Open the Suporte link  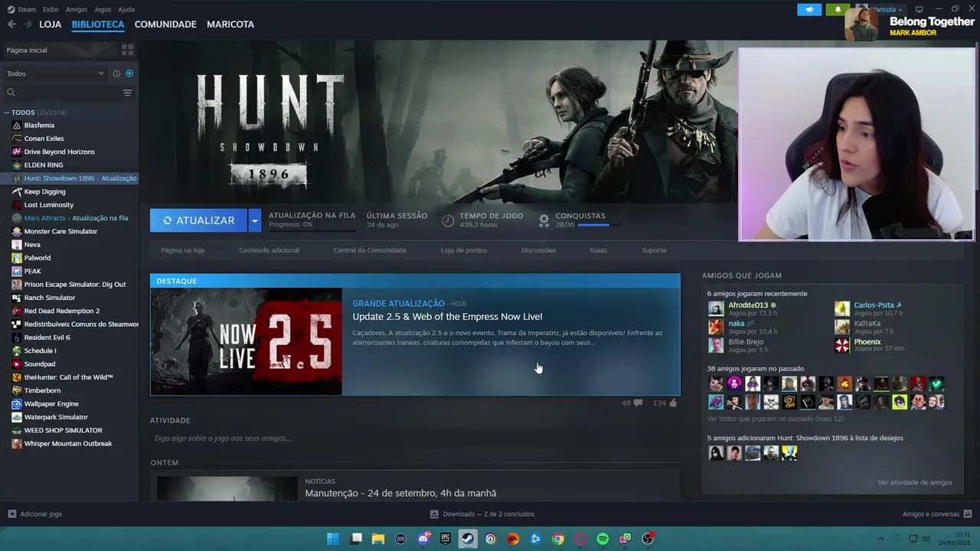654,250
